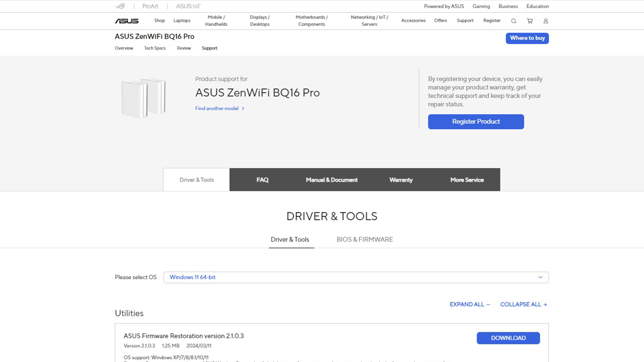
Task: Select product Support sub-tab
Action: point(209,48)
